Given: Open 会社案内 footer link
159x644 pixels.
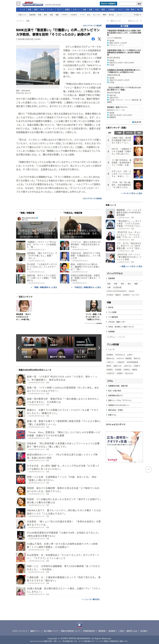Looking at the screenshot, I should coord(144,631).
